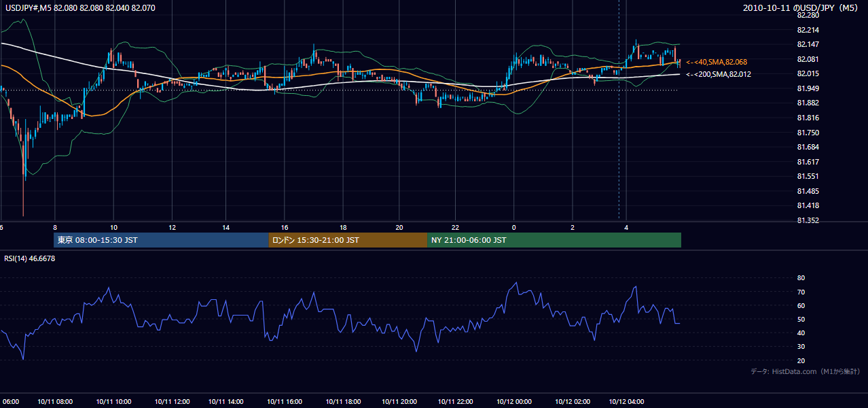The image size is (868, 408).
Task: Click the 82.147 price axis label
Action: [808, 44]
